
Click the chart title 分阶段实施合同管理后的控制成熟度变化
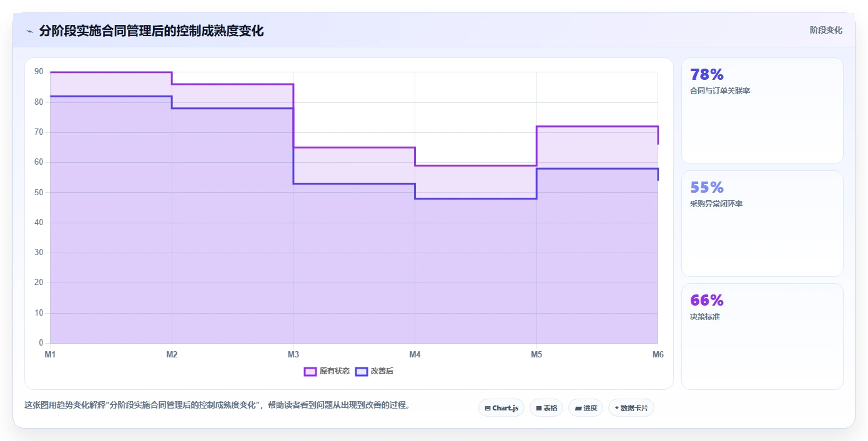click(x=151, y=31)
